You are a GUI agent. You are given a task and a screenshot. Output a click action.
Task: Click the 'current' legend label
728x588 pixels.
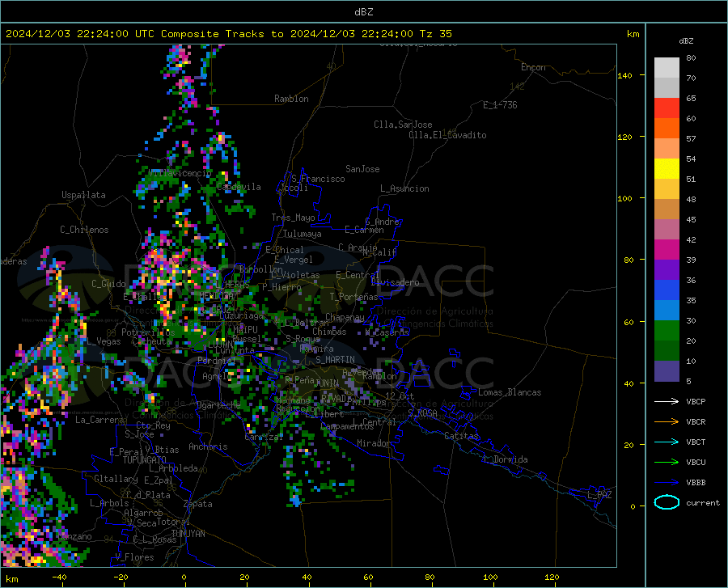(702, 502)
